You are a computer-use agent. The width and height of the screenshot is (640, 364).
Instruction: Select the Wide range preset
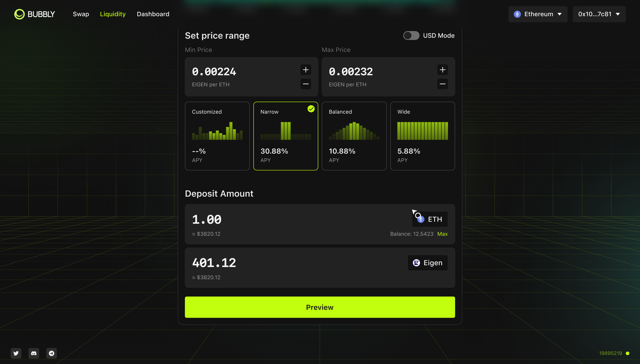(x=422, y=136)
